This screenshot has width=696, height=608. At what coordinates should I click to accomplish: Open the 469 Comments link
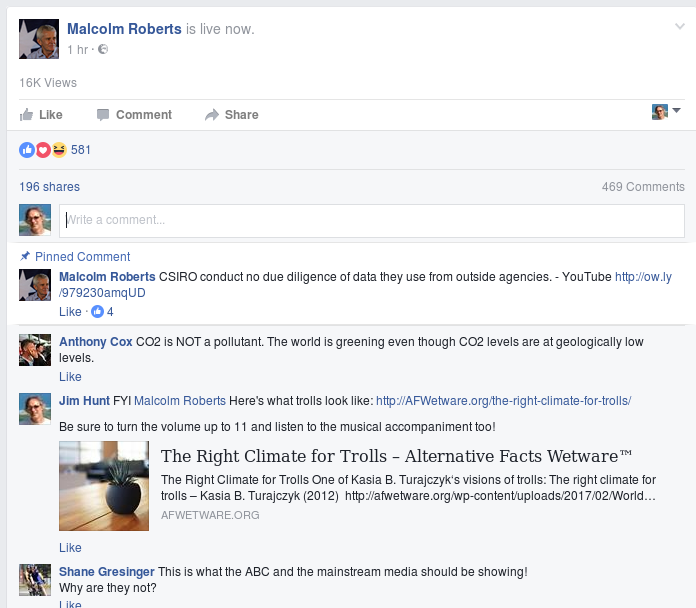pos(643,187)
